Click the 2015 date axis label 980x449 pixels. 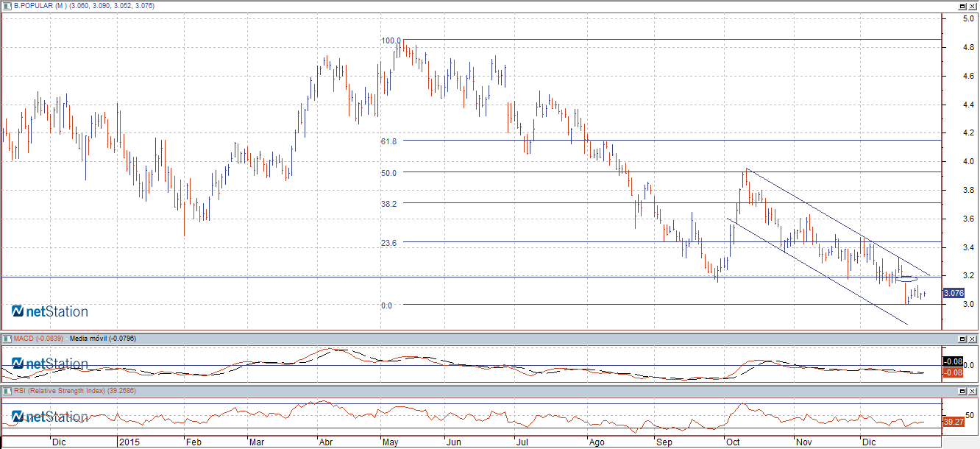[129, 443]
